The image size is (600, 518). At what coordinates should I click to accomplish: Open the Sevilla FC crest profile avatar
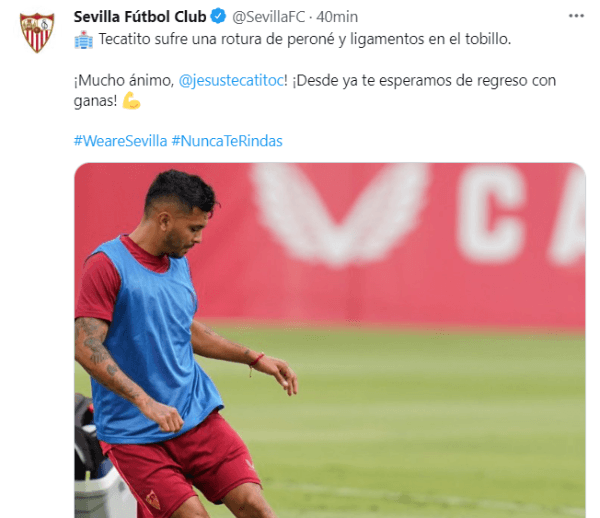(37, 33)
